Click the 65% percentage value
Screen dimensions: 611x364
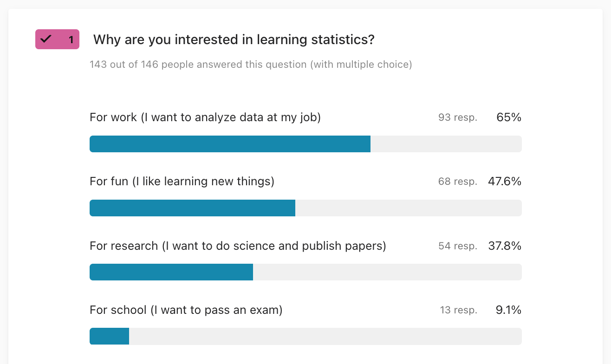509,117
